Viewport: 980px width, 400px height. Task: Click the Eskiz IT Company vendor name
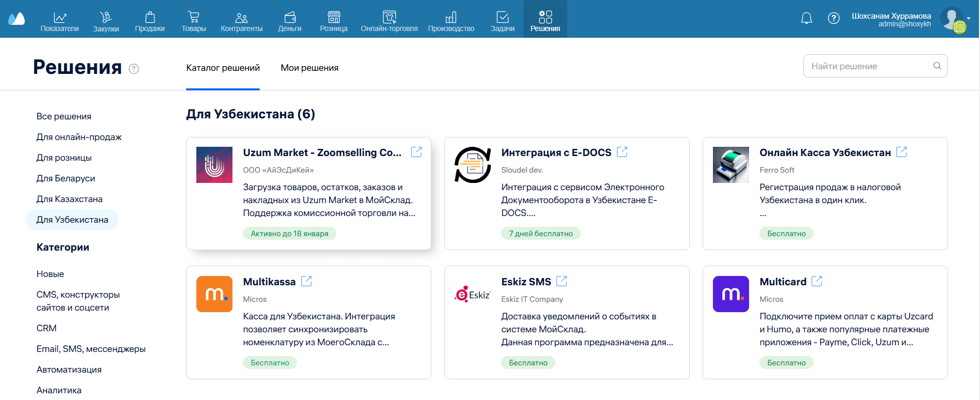point(532,299)
